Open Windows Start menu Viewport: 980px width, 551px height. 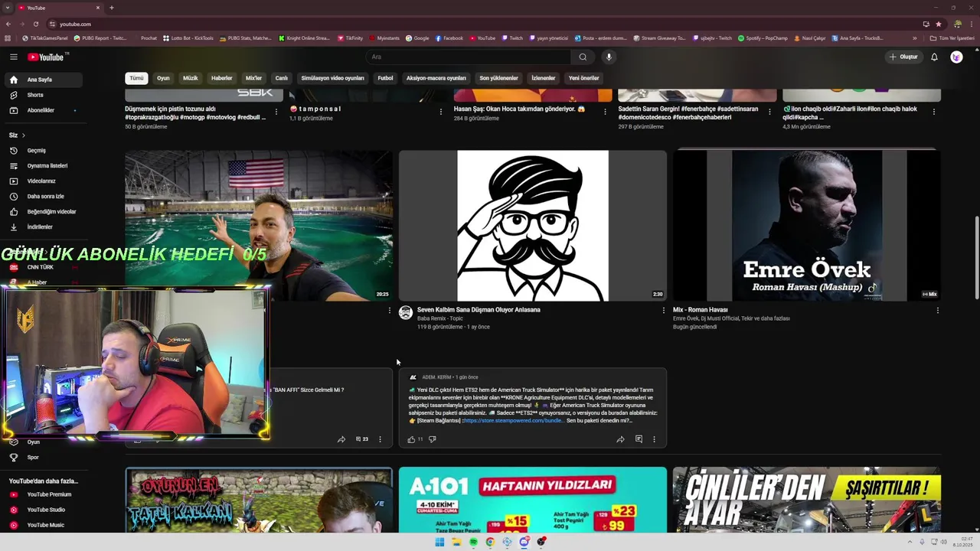tap(439, 542)
